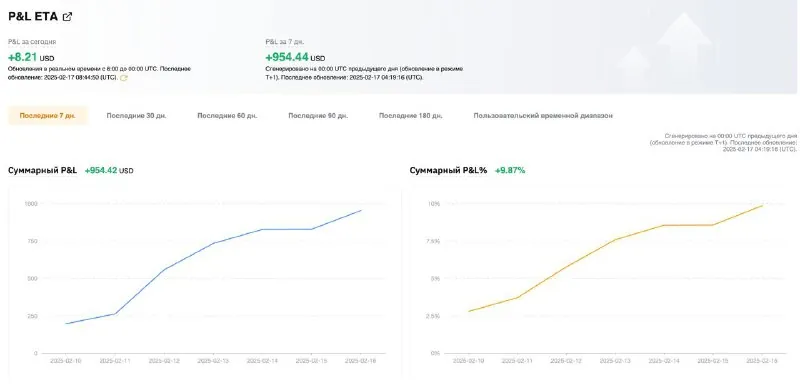Click the Суммарный P&L chart title
This screenshot has width=800, height=384.
click(42, 170)
